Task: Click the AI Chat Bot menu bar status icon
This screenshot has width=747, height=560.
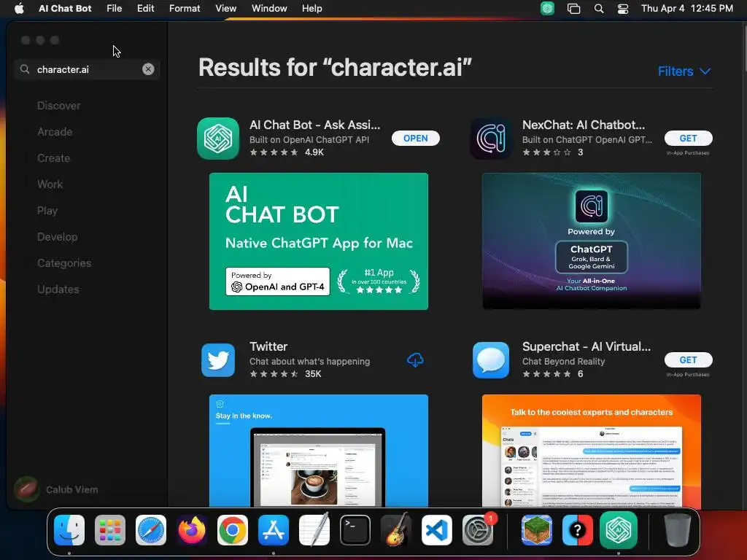Action: point(547,9)
